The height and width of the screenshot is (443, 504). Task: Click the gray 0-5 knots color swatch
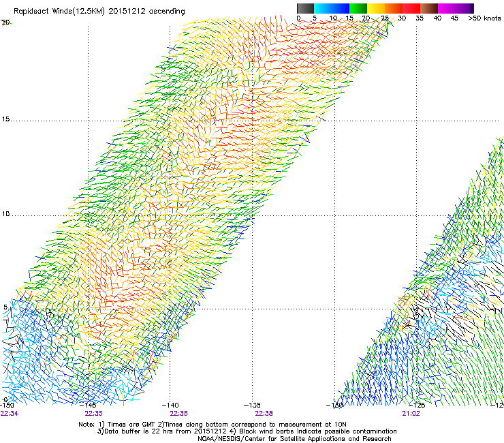click(305, 8)
